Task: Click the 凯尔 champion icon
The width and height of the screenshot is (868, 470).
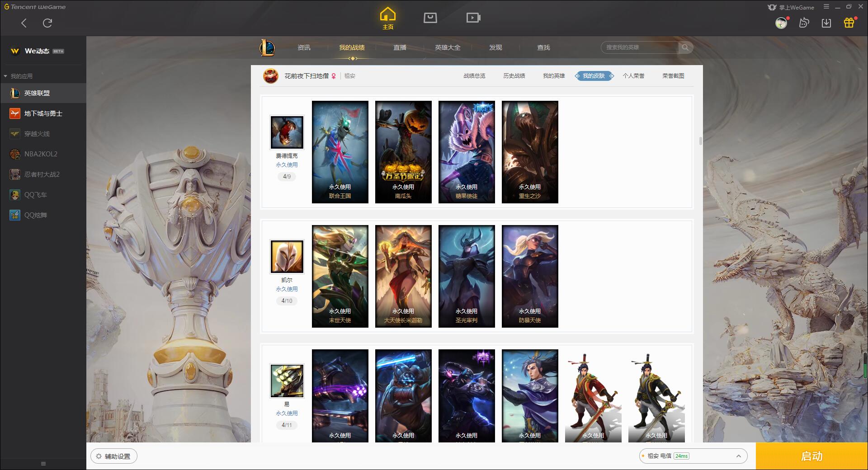Action: [x=287, y=257]
